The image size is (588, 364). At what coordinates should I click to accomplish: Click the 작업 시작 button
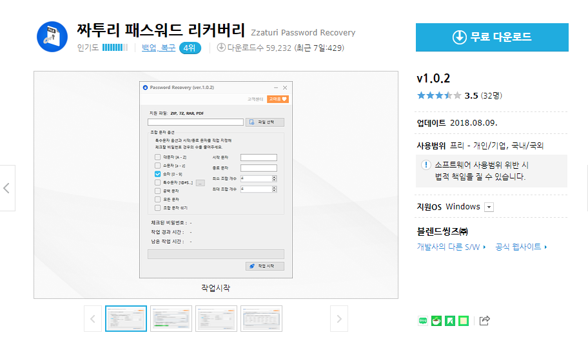[x=265, y=266]
